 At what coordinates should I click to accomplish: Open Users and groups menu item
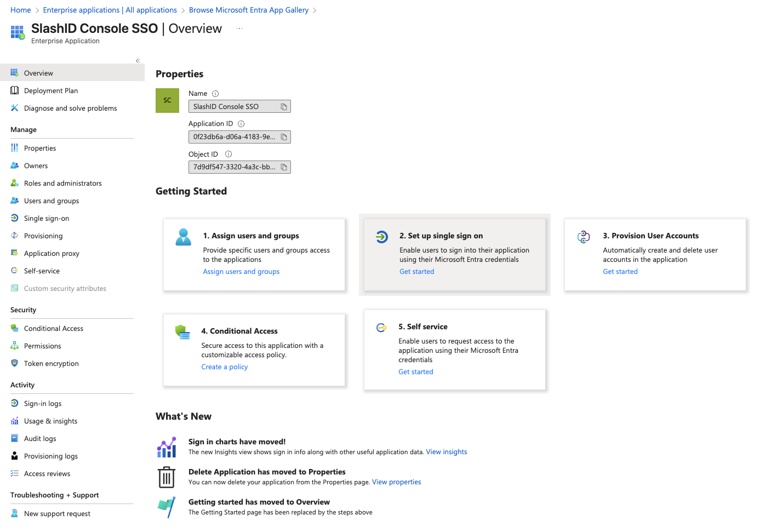[52, 201]
